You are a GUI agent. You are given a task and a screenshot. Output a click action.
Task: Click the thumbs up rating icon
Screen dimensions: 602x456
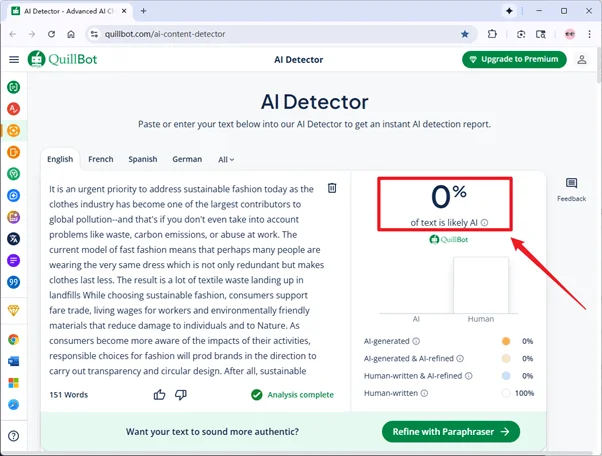[x=160, y=395]
